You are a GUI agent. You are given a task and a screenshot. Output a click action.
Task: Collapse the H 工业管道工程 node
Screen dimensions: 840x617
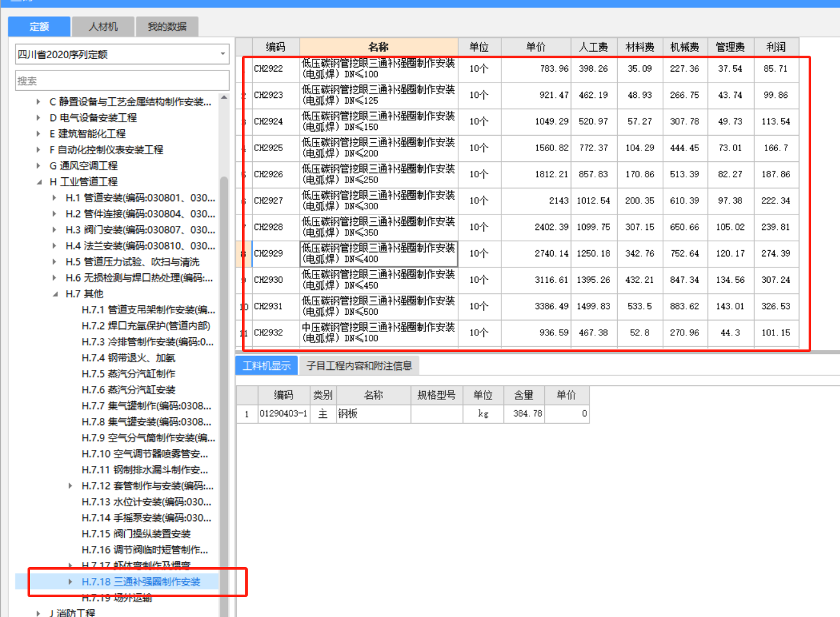click(x=38, y=182)
